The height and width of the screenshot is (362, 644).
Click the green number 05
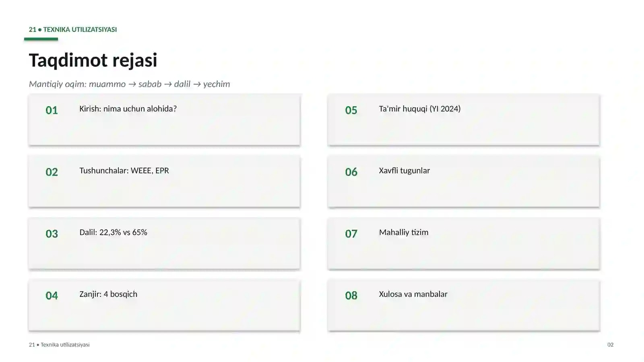point(351,110)
